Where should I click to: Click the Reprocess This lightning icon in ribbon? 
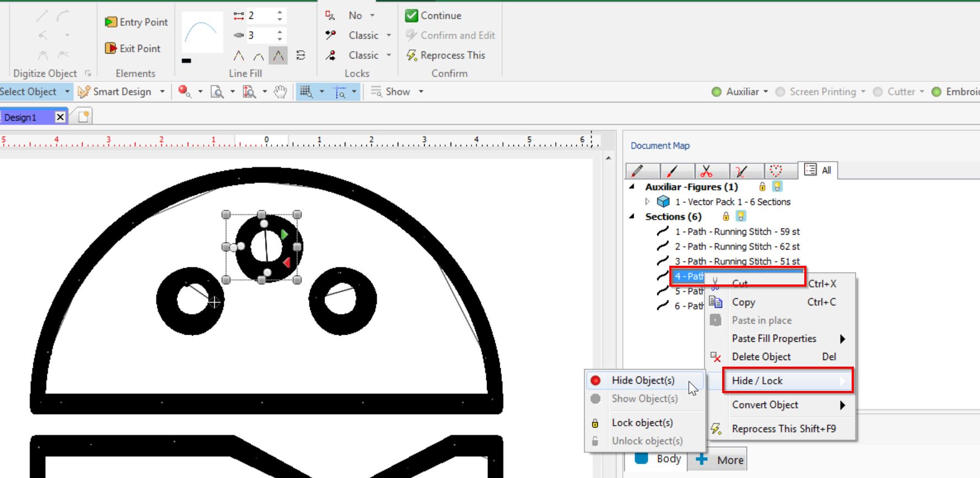pos(412,56)
